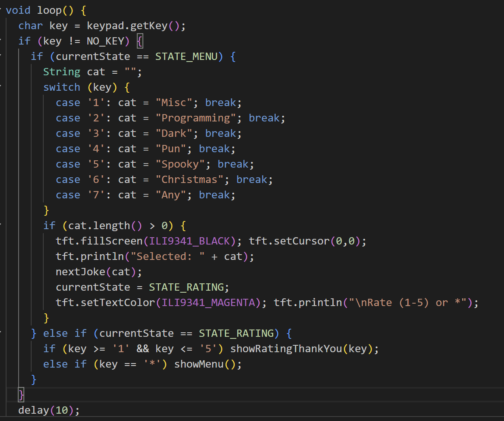Select the ILI9341_BLACK constant

point(189,241)
